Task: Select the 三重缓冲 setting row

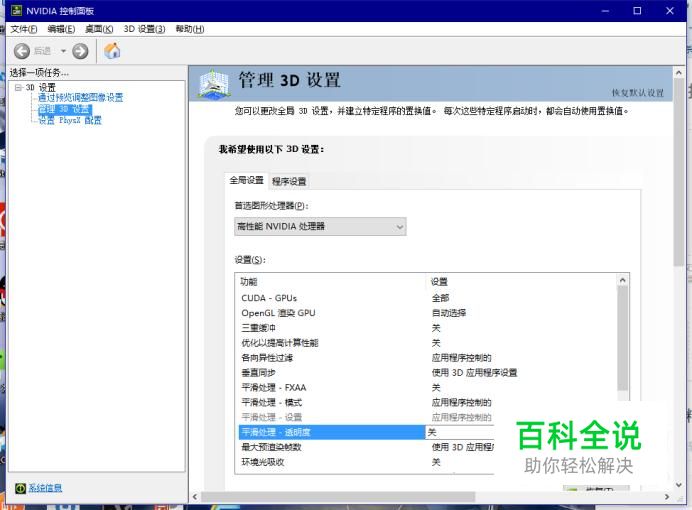Action: pyautogui.click(x=429, y=328)
